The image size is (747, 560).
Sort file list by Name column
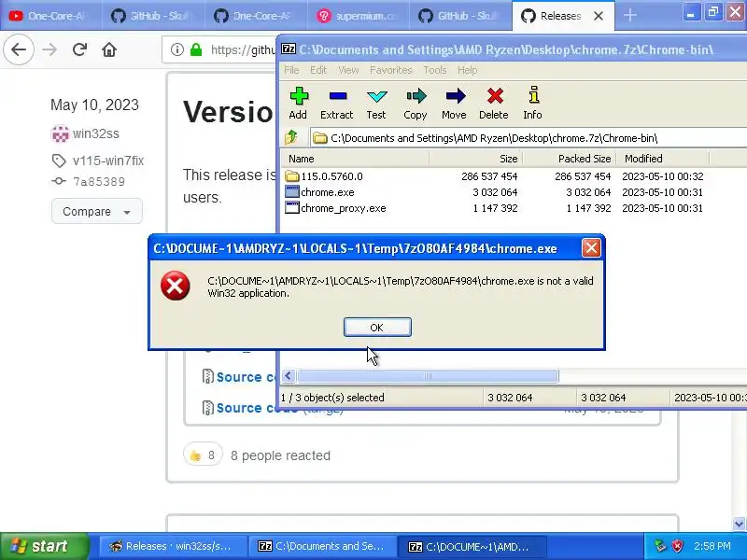(355, 159)
